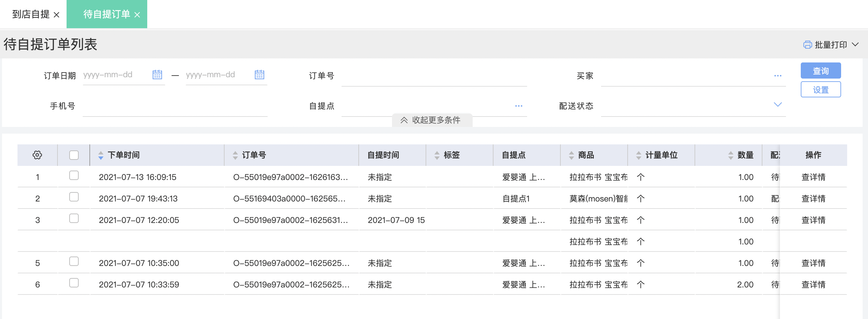Open 查详情 for row 5 order
Image resolution: width=868 pixels, height=319 pixels.
point(813,263)
